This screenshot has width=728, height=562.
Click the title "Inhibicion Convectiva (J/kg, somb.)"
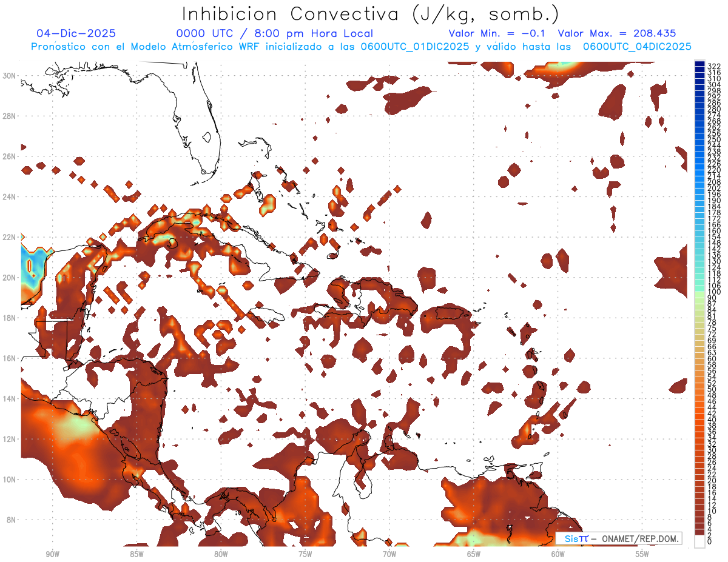pyautogui.click(x=371, y=15)
